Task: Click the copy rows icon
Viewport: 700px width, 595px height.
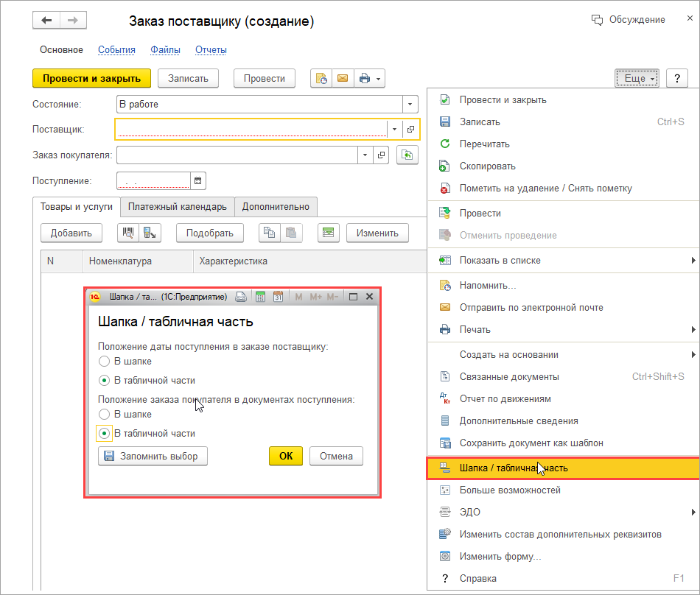Action: pos(270,233)
